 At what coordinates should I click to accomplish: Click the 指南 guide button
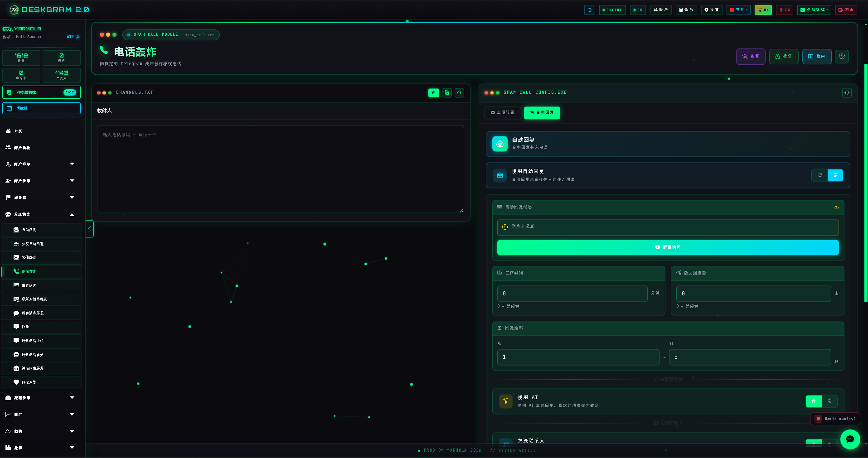coord(817,57)
